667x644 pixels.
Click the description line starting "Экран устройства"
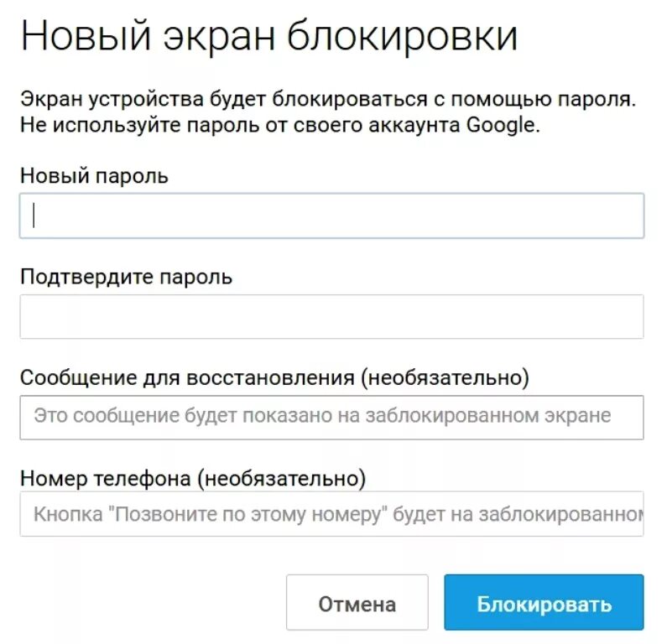(327, 100)
